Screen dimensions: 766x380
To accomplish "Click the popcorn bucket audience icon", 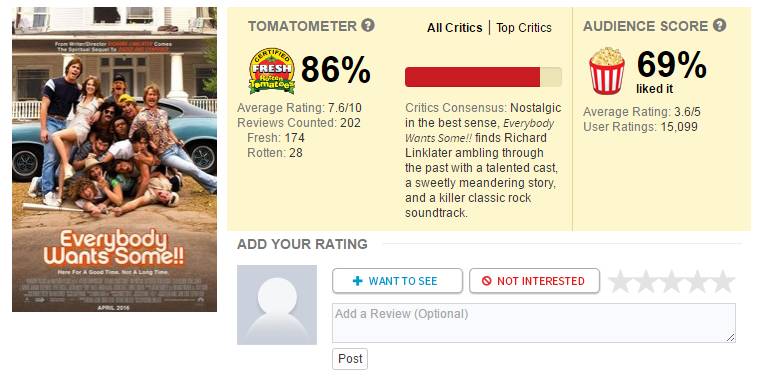I will click(x=607, y=71).
